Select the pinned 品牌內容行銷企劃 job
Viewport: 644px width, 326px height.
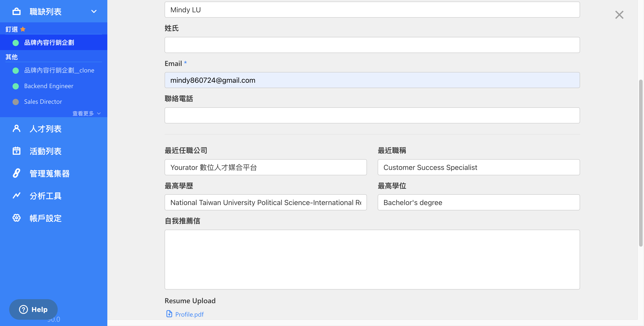click(x=49, y=42)
